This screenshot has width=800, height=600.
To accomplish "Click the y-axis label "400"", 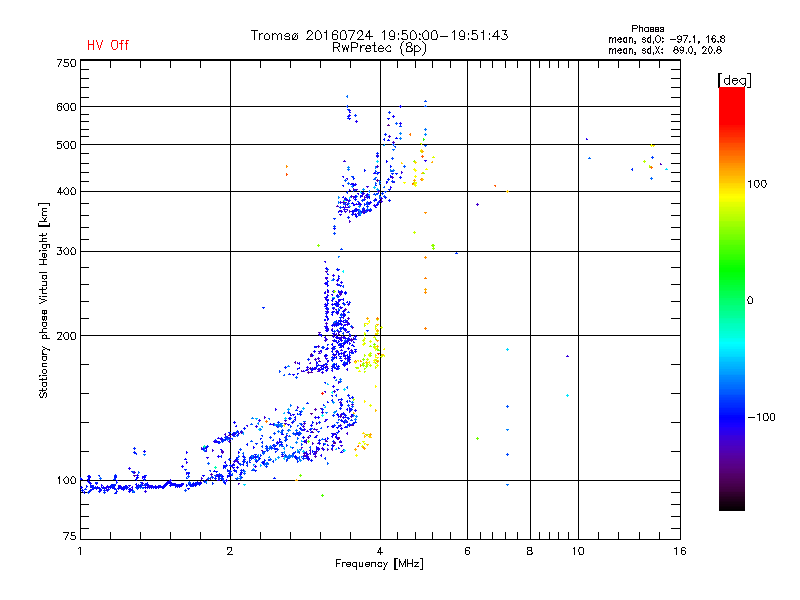I will coord(66,192).
